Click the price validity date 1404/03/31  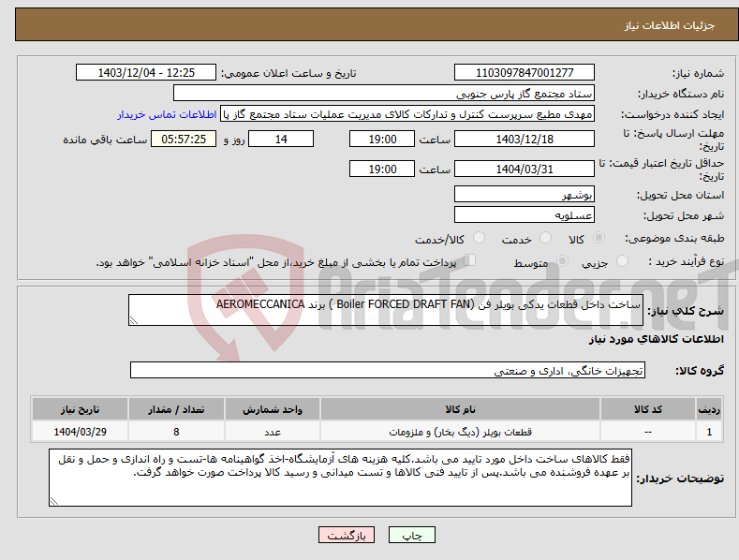point(525,169)
